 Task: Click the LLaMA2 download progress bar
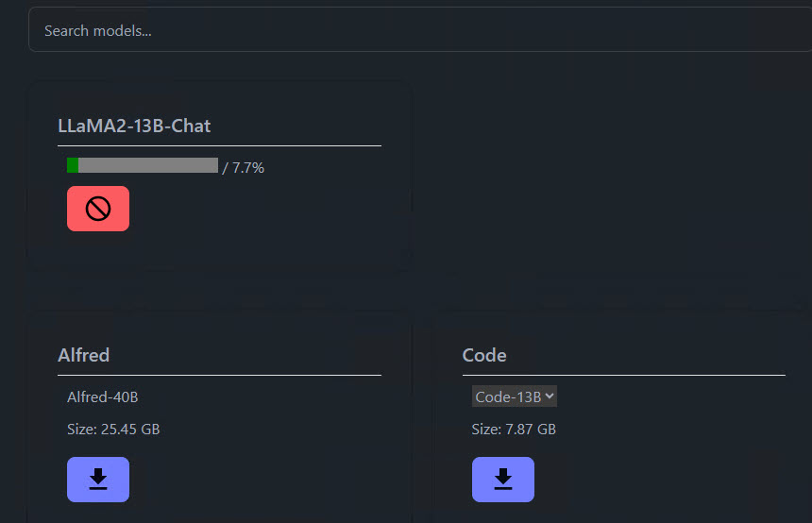pos(143,165)
